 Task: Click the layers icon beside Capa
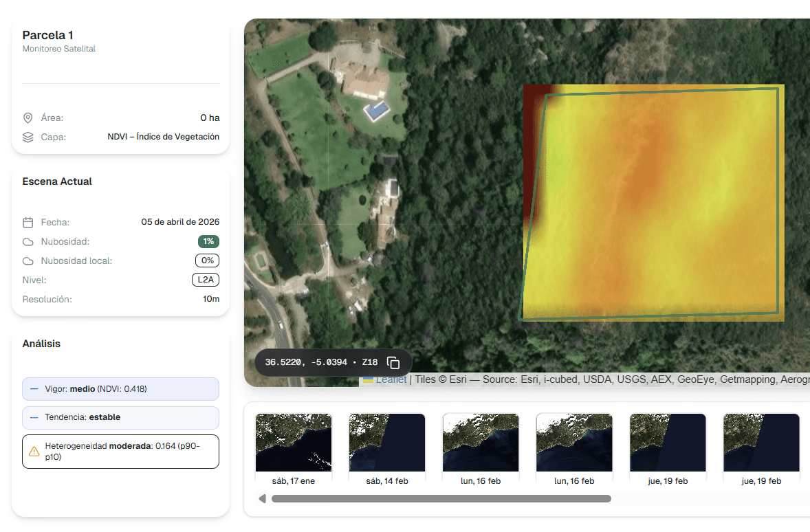[x=28, y=137]
